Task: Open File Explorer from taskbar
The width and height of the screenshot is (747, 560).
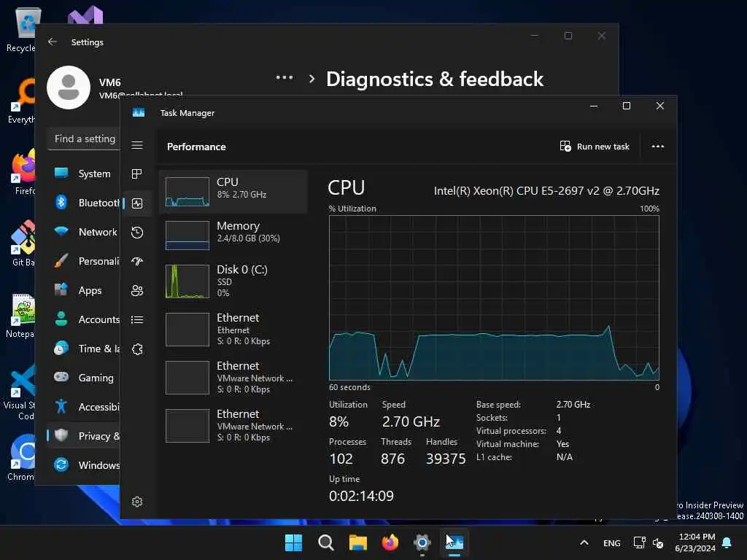Action: pos(357,542)
